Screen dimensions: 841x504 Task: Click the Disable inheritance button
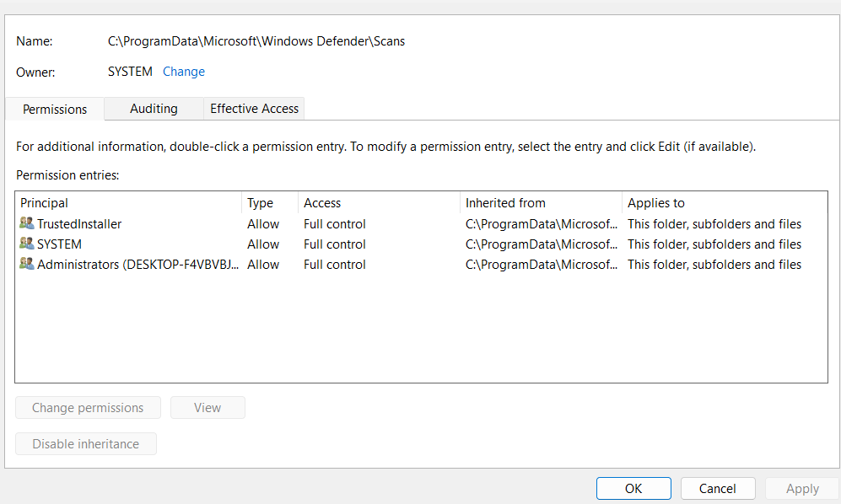pos(86,444)
